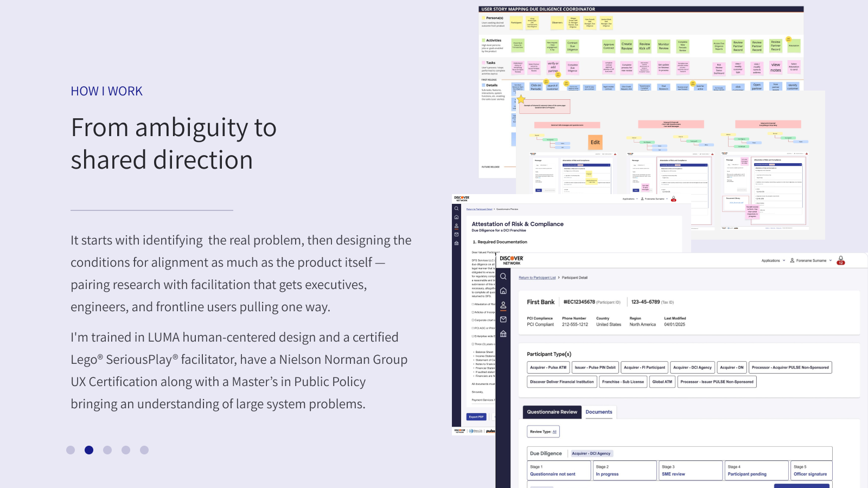This screenshot has height=488, width=868.
Task: Select Franchise - Sub License chip
Action: [623, 382]
